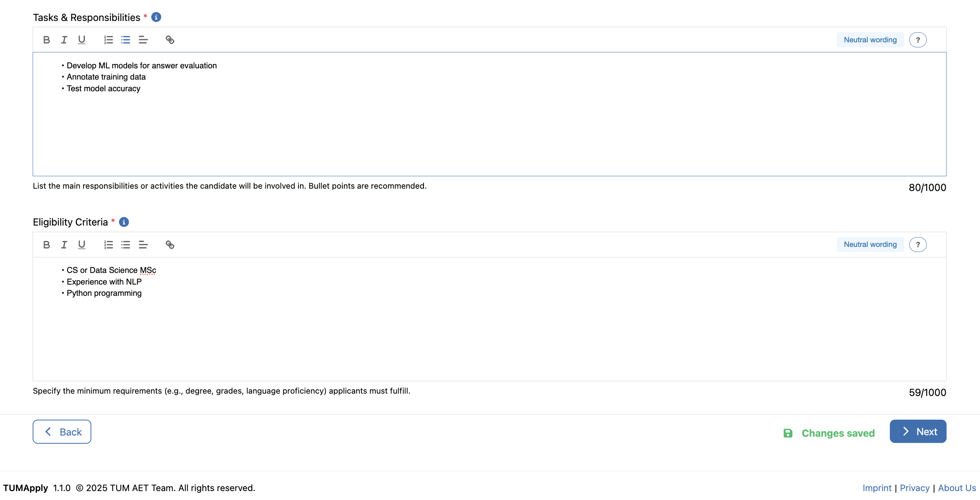Click Neutral wording for Eligibility Criteria
The width and height of the screenshot is (980, 500).
click(870, 245)
